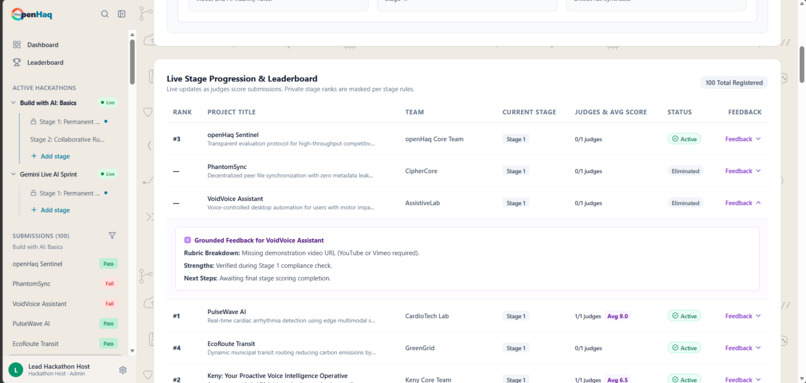Screen dimensions: 806x383
Task: Click the user avatar letter L
Action: click(16, 370)
